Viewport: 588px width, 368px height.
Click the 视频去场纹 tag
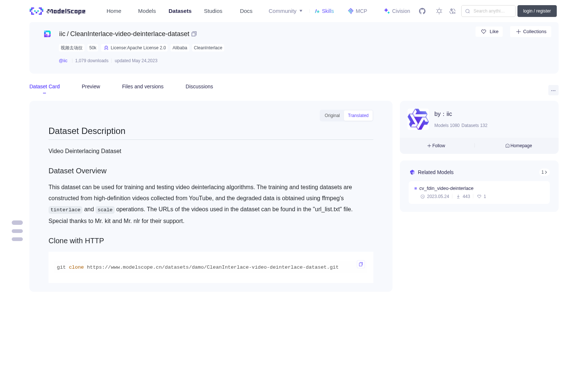[72, 48]
